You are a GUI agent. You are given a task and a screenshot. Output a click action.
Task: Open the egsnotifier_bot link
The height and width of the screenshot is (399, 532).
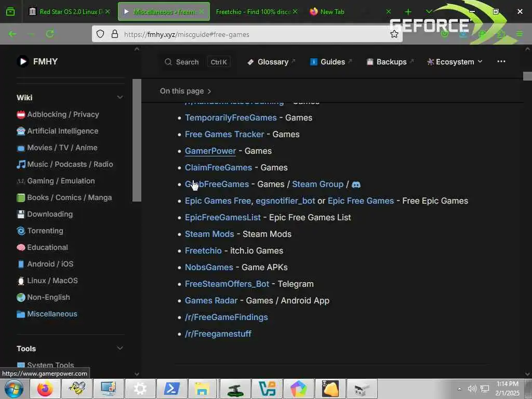tap(285, 201)
